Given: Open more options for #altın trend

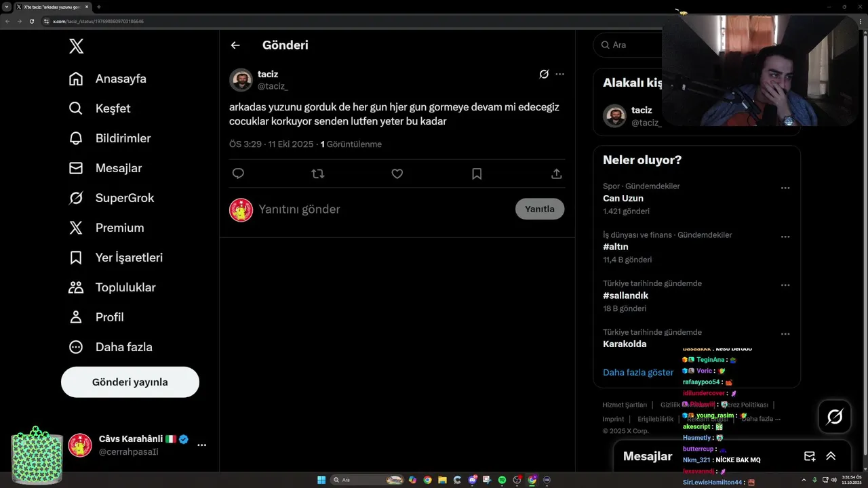Looking at the screenshot, I should pyautogui.click(x=785, y=237).
